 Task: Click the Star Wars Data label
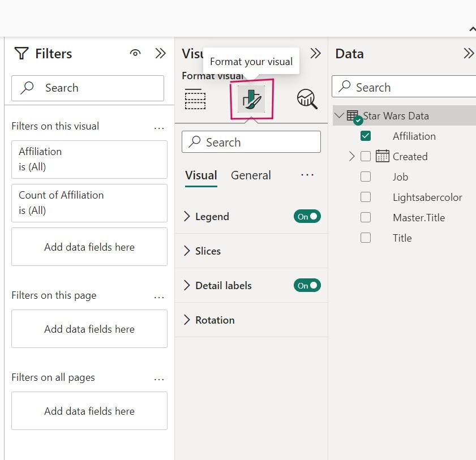coord(396,115)
